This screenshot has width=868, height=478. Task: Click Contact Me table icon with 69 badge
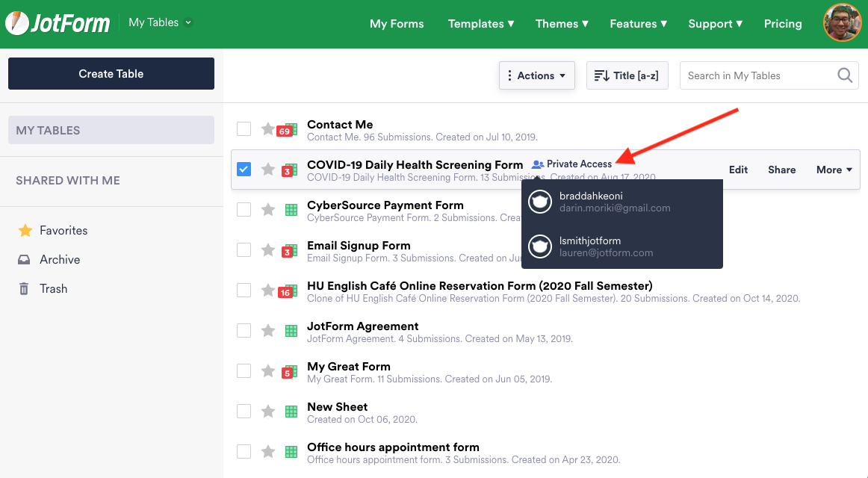288,130
